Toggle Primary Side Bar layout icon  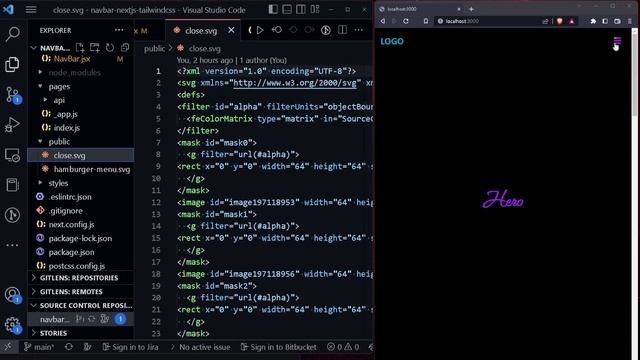click(273, 9)
